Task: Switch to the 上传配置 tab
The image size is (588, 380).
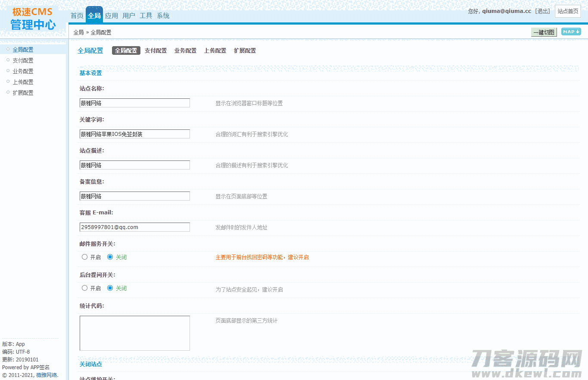Action: pos(215,51)
